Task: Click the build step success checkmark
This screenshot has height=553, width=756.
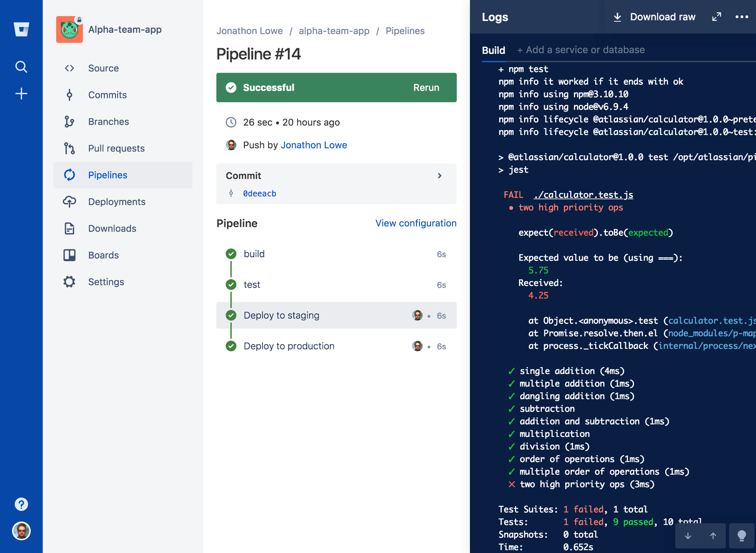Action: tap(231, 254)
